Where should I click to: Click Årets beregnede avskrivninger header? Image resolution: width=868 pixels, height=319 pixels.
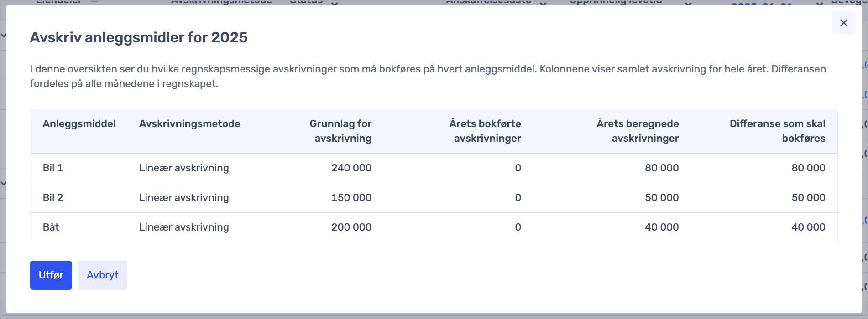[638, 131]
